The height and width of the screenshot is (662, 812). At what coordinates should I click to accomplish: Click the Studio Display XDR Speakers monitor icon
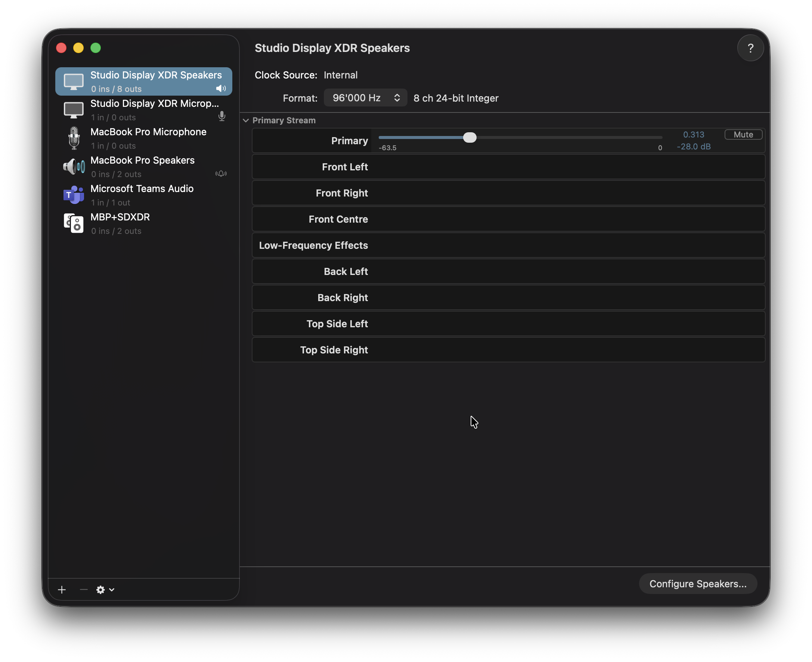74,81
